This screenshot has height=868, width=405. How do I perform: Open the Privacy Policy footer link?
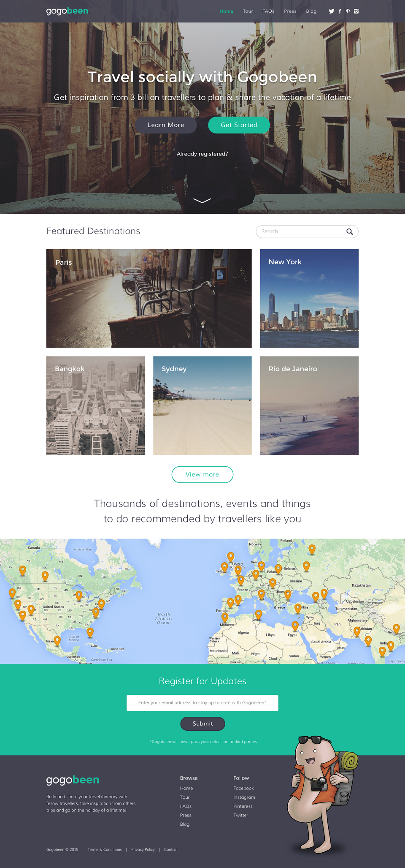click(x=143, y=849)
